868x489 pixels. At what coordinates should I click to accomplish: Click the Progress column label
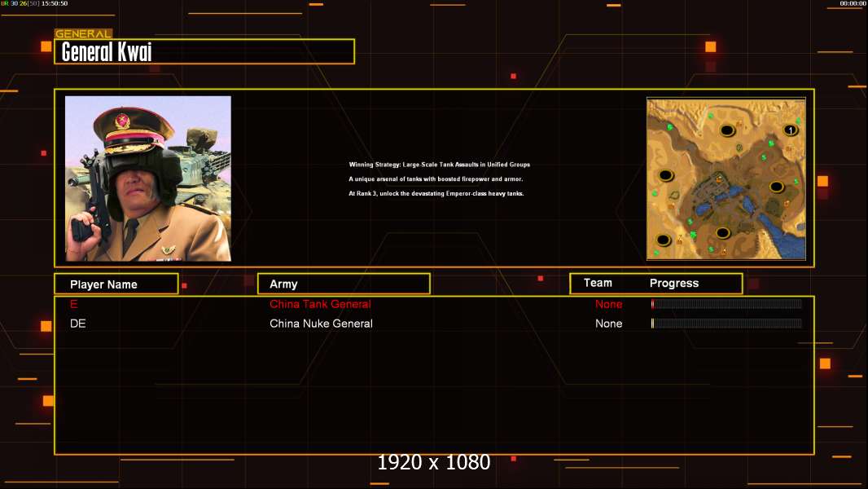coord(673,283)
